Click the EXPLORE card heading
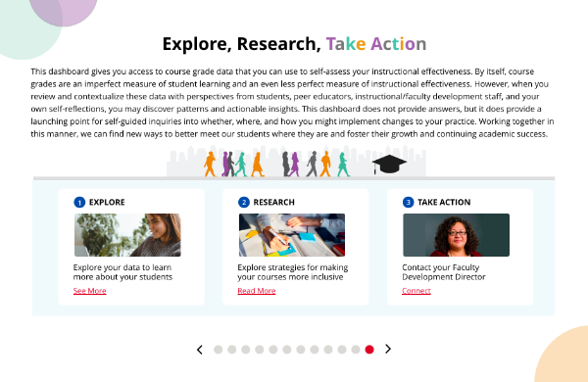The width and height of the screenshot is (588, 382). 107,202
